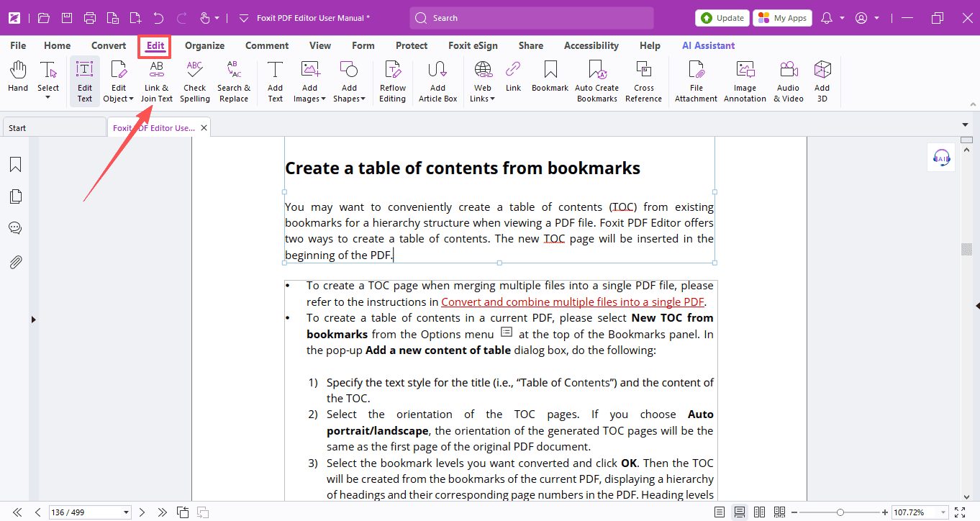This screenshot has width=980, height=521.
Task: Activate the Edit Text tool
Action: pyautogui.click(x=85, y=81)
